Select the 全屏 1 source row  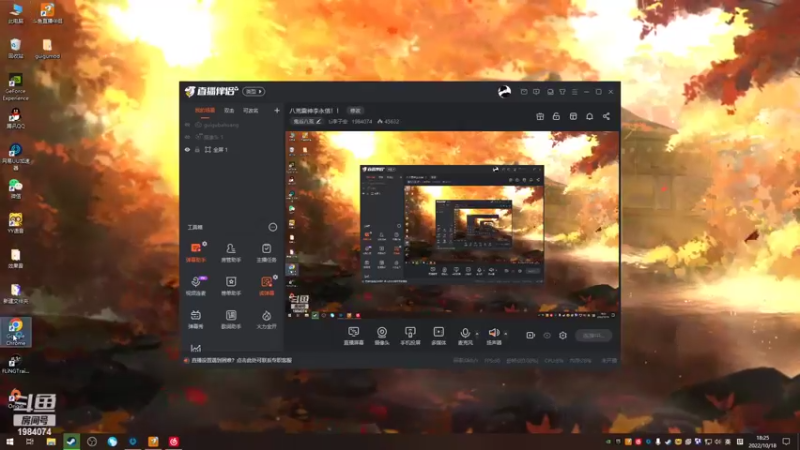click(232, 149)
